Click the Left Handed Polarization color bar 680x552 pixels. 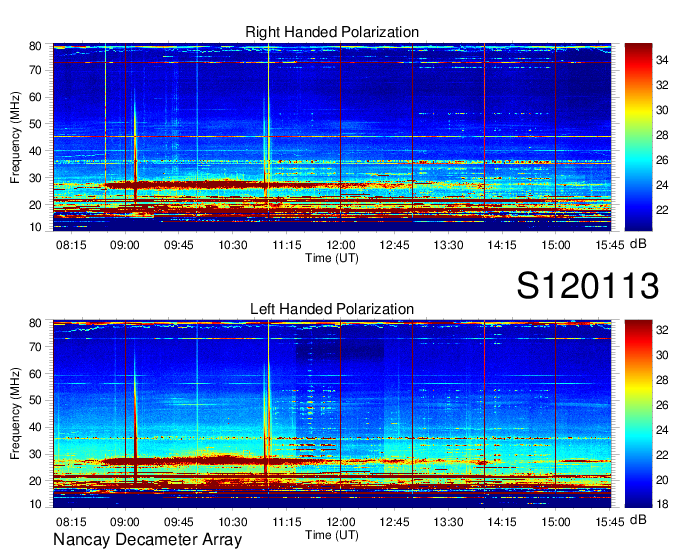[x=638, y=414]
